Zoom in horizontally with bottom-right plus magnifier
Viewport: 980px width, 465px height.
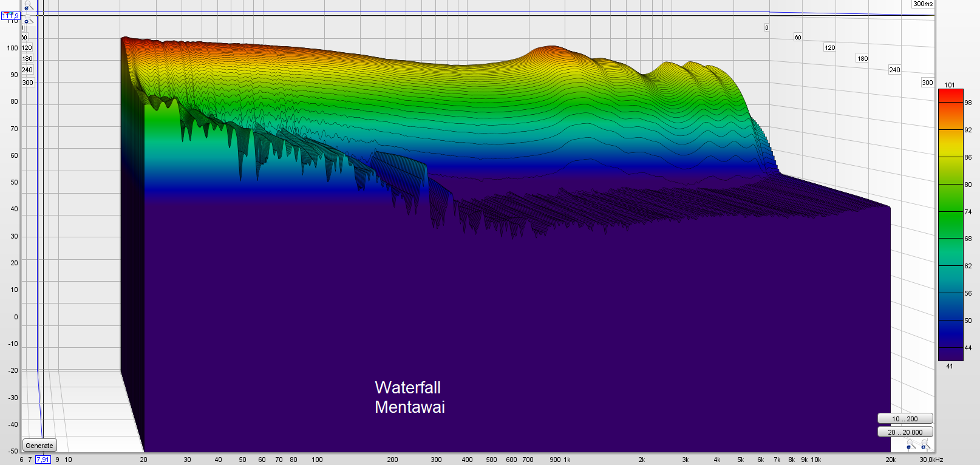click(925, 446)
